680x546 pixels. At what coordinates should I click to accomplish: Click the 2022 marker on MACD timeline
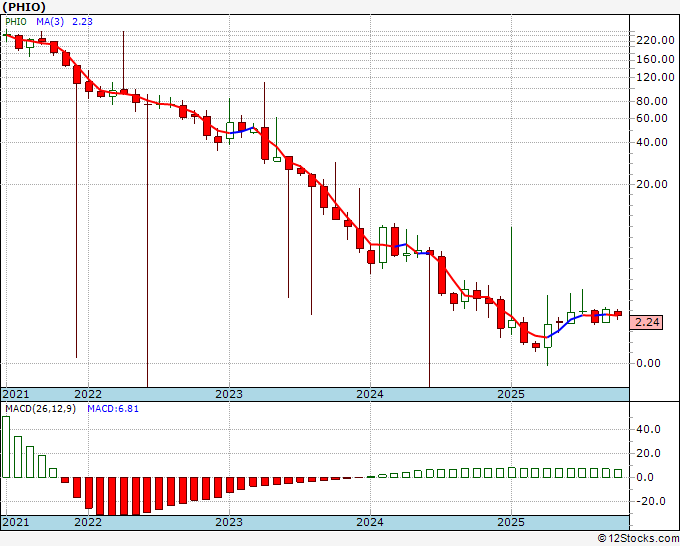88,522
